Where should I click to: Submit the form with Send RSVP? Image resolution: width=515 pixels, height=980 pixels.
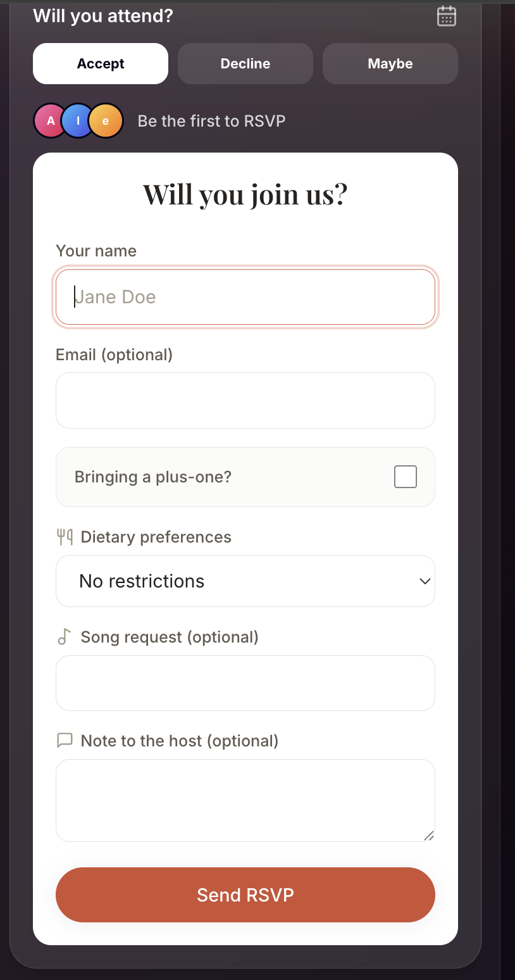click(x=245, y=895)
